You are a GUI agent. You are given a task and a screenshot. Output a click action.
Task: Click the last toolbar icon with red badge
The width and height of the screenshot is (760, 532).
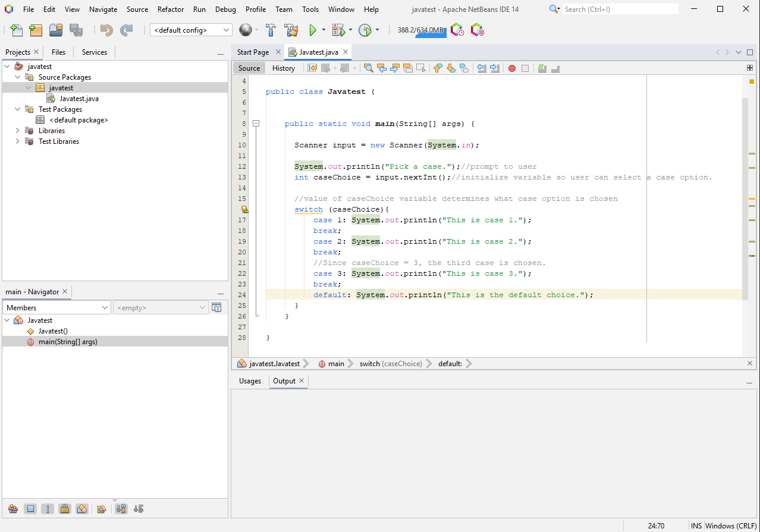(x=477, y=30)
